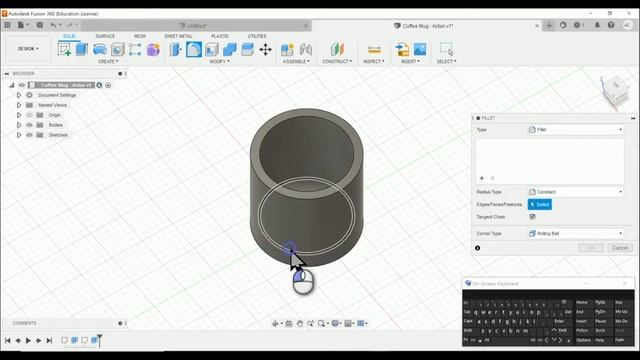
Task: Open the CONSTRUCT dropdown menu
Action: click(337, 61)
